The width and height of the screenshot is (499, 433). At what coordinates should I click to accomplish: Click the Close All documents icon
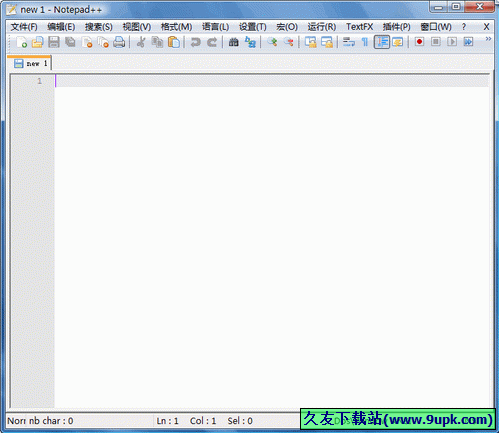(x=103, y=42)
